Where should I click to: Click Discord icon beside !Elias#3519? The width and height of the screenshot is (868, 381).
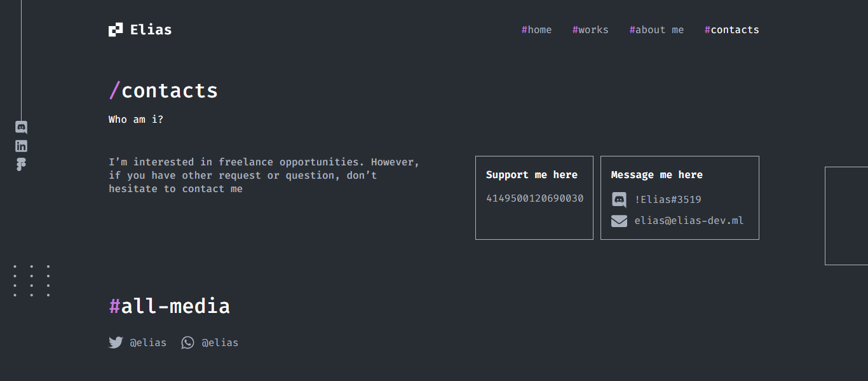click(x=619, y=200)
